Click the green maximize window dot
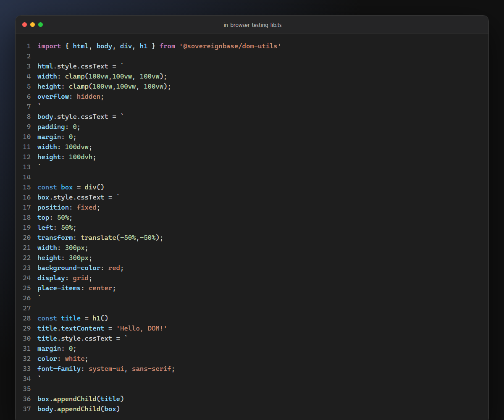 point(40,25)
